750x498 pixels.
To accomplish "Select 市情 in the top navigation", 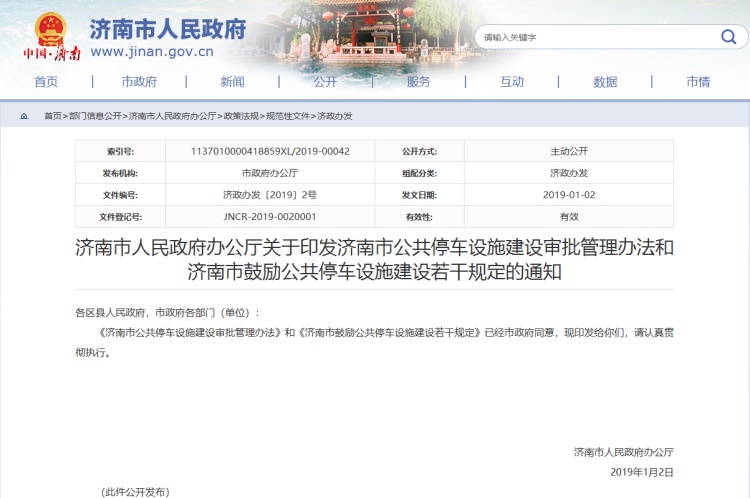I will (x=698, y=82).
